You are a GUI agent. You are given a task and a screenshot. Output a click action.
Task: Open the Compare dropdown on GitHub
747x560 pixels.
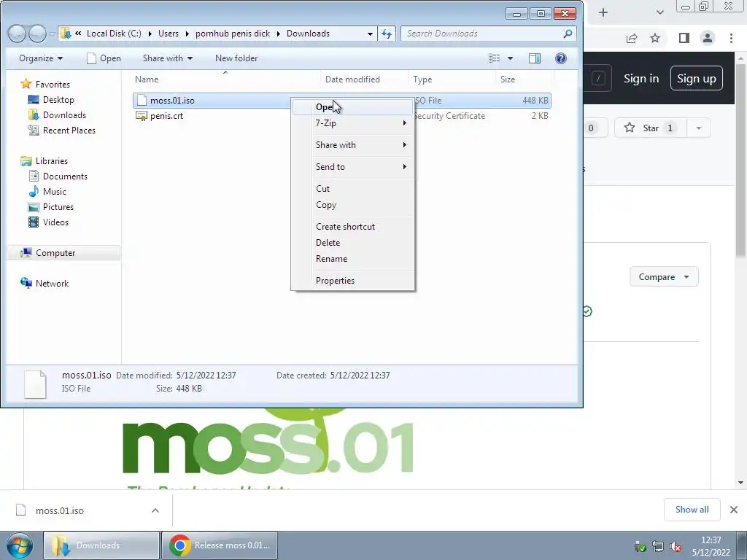coord(664,276)
